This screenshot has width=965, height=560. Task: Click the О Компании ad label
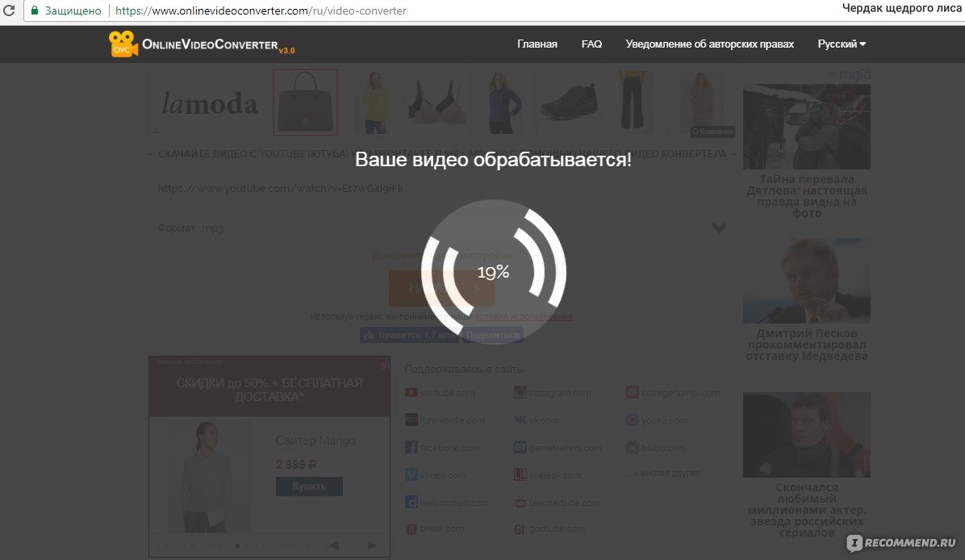click(x=712, y=131)
